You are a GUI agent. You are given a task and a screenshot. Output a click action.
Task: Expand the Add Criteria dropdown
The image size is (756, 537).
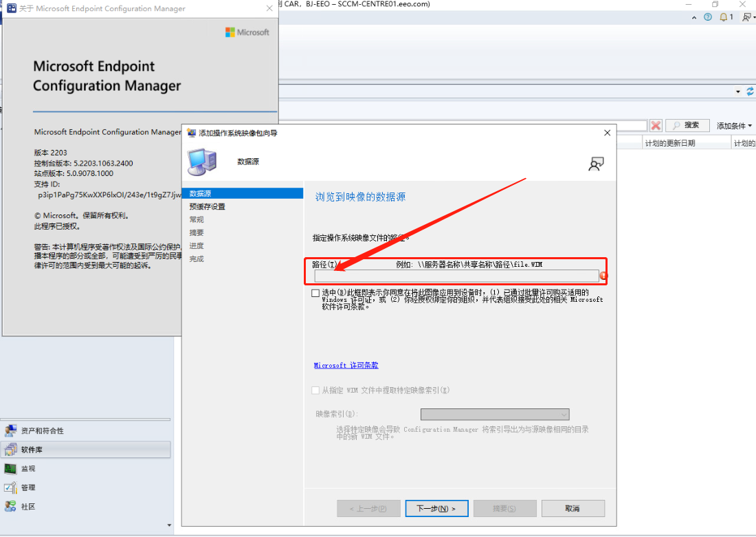[x=734, y=126]
